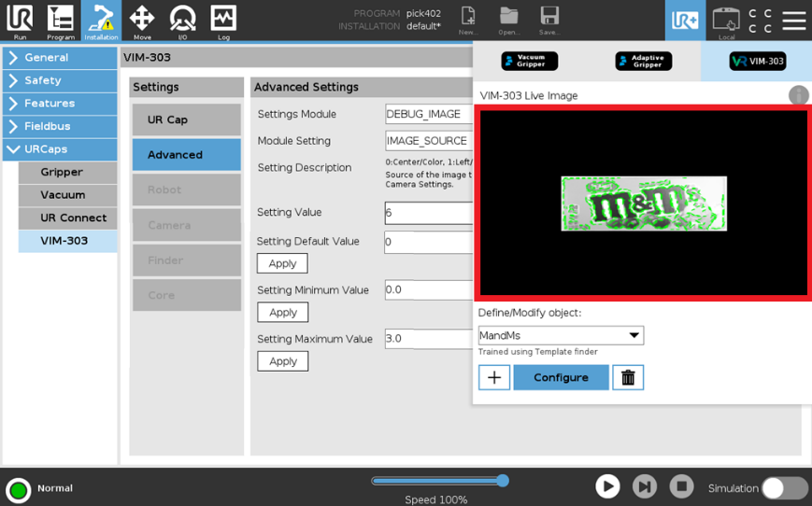812x506 pixels.
Task: Toggle the UR+ toolbar button
Action: pyautogui.click(x=685, y=21)
